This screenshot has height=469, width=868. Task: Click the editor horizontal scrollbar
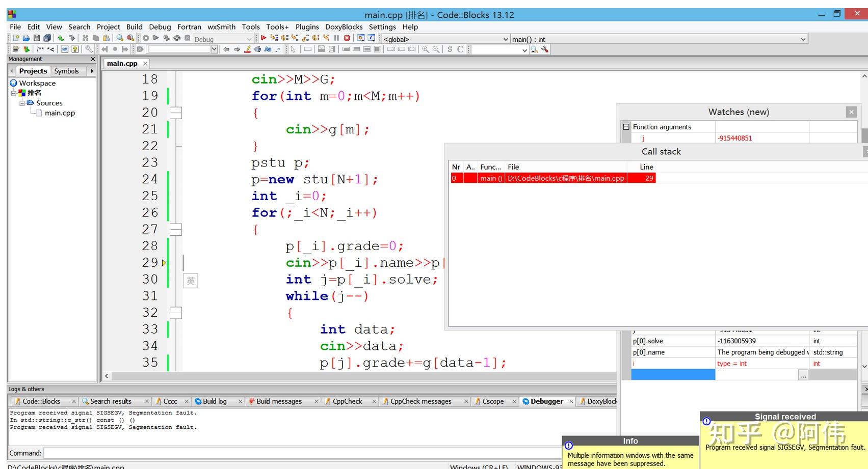(357, 376)
